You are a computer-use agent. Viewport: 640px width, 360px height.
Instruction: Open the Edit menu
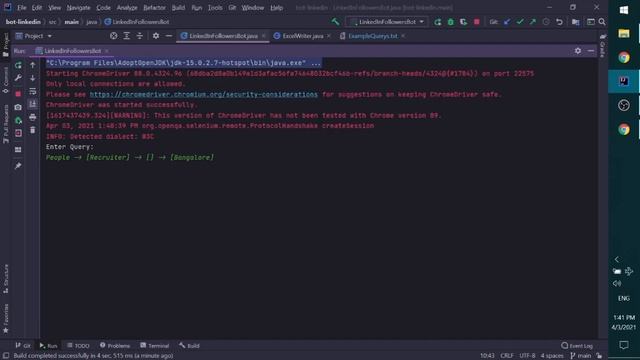point(37,7)
